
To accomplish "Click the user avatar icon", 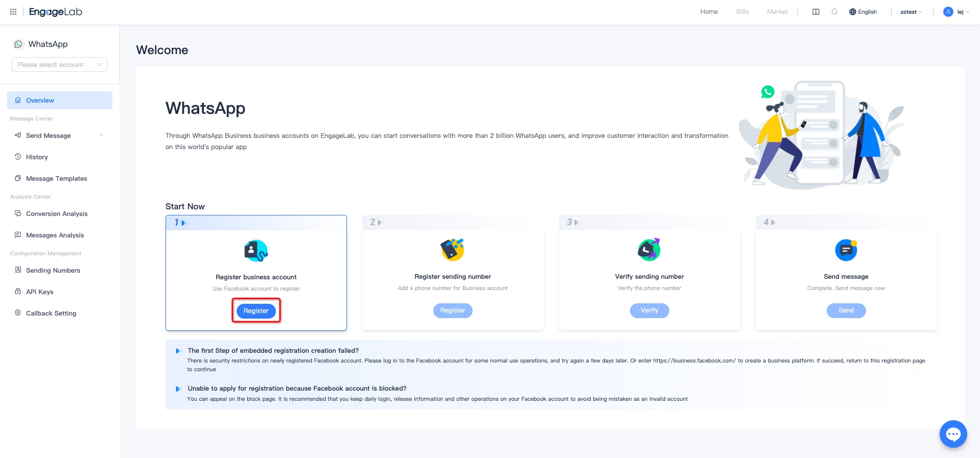I will point(948,12).
